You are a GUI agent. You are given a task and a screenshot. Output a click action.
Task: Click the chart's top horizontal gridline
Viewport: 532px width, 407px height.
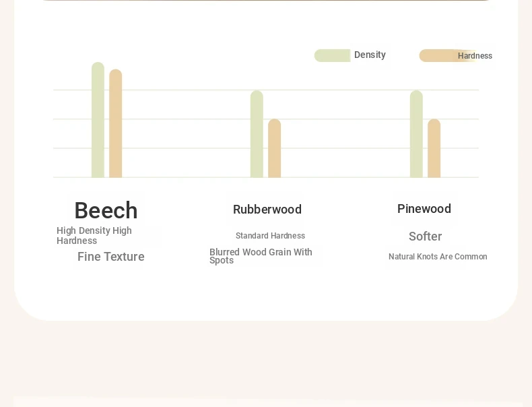point(266,90)
